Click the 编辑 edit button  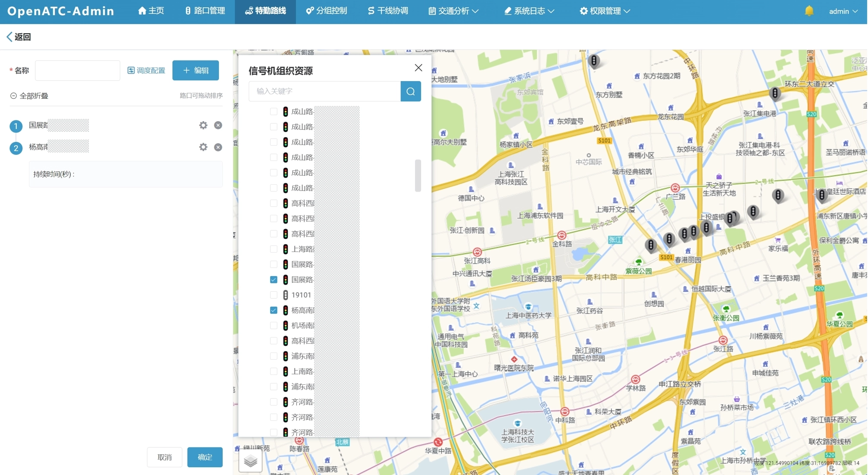(x=196, y=70)
